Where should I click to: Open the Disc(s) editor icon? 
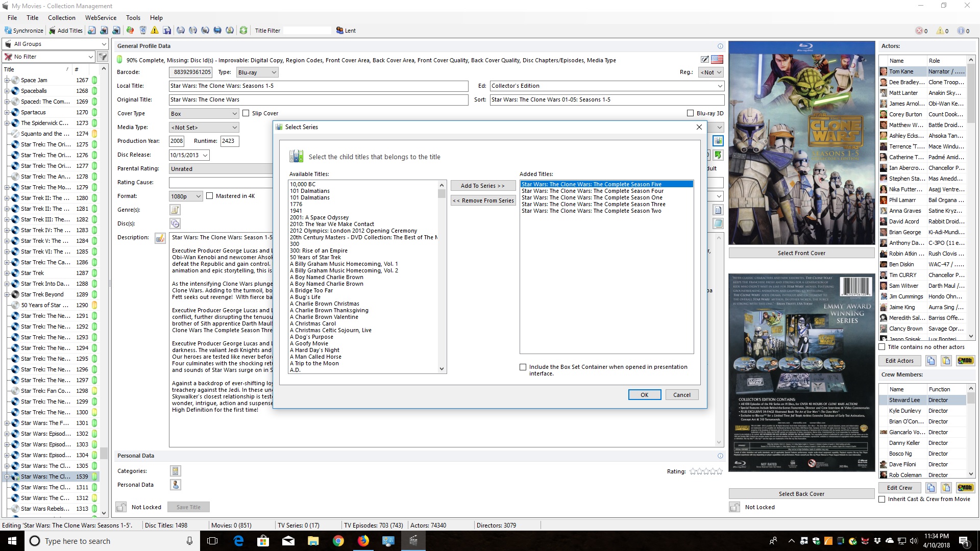pos(175,223)
